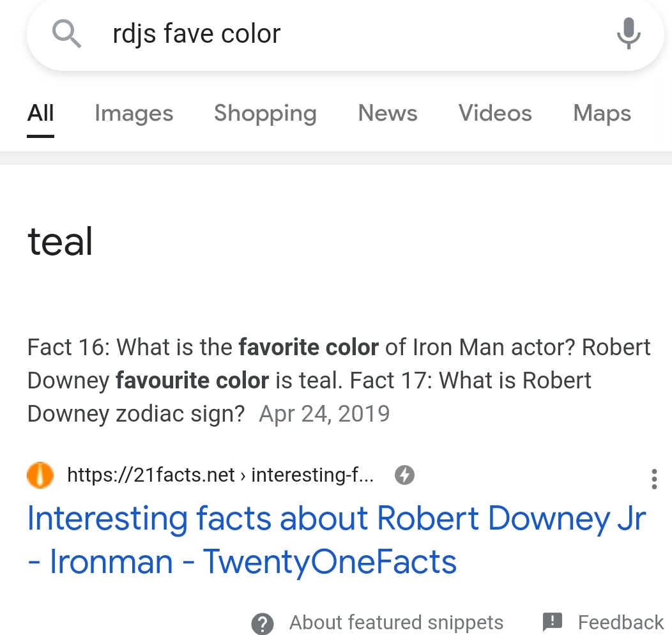The width and height of the screenshot is (672, 635).
Task: Tap the magnifying glass search icon
Action: click(66, 34)
